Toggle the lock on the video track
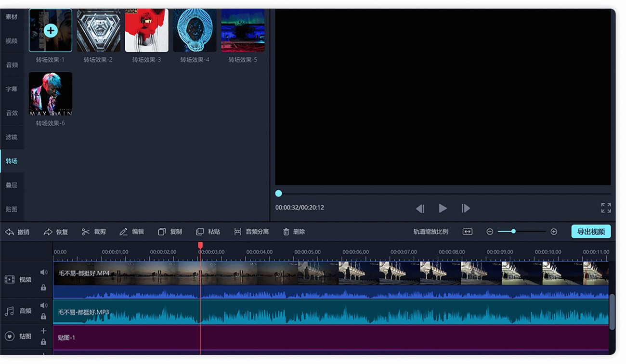 [x=44, y=287]
